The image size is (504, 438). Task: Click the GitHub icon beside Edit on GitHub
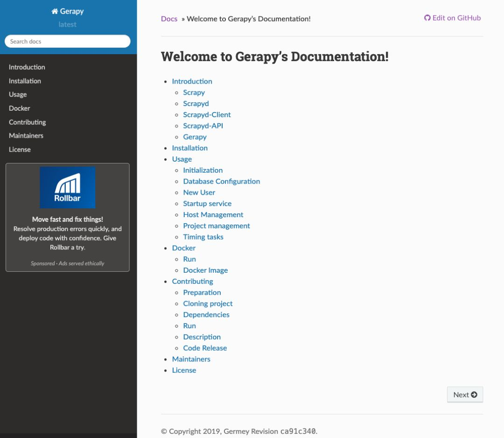pos(427,18)
